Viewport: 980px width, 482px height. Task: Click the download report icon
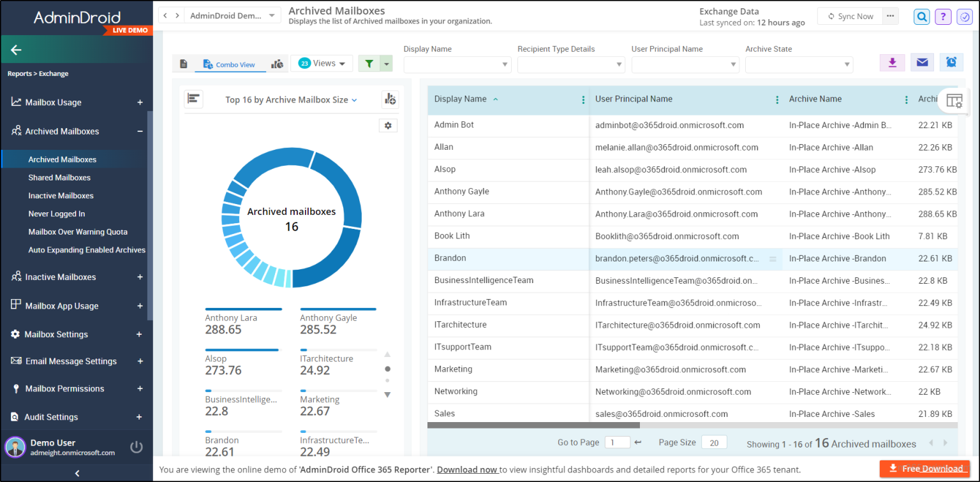coord(892,62)
